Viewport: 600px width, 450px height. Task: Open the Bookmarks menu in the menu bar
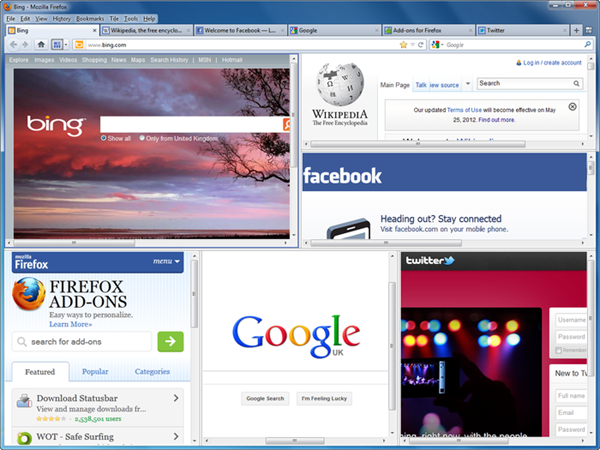[90, 19]
